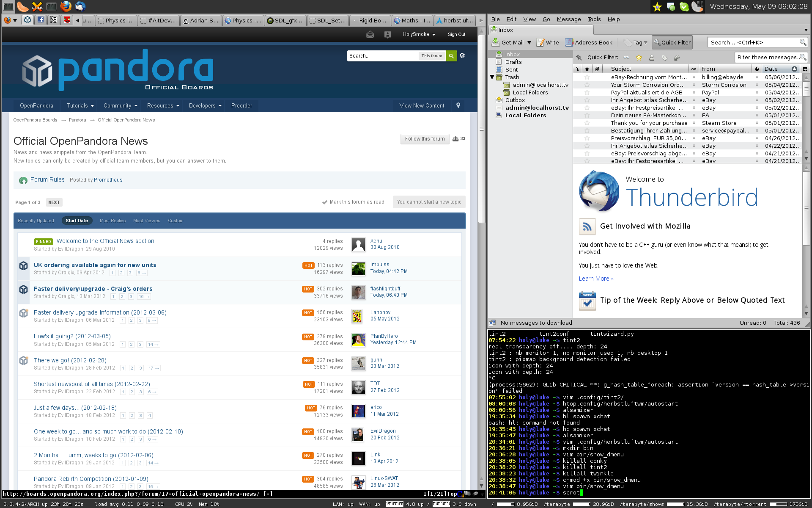Screen dimensions: 812x508
Task: Click the read-status glasses column header
Action: [x=694, y=69]
